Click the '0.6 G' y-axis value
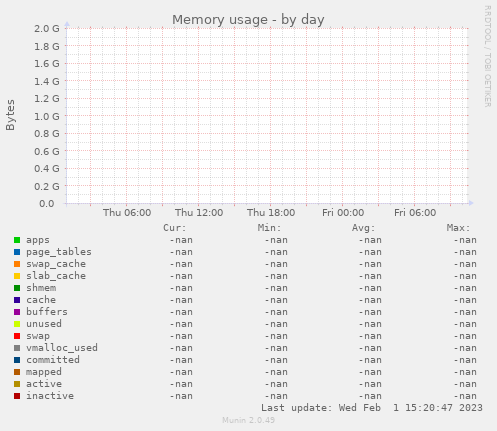 click(47, 151)
